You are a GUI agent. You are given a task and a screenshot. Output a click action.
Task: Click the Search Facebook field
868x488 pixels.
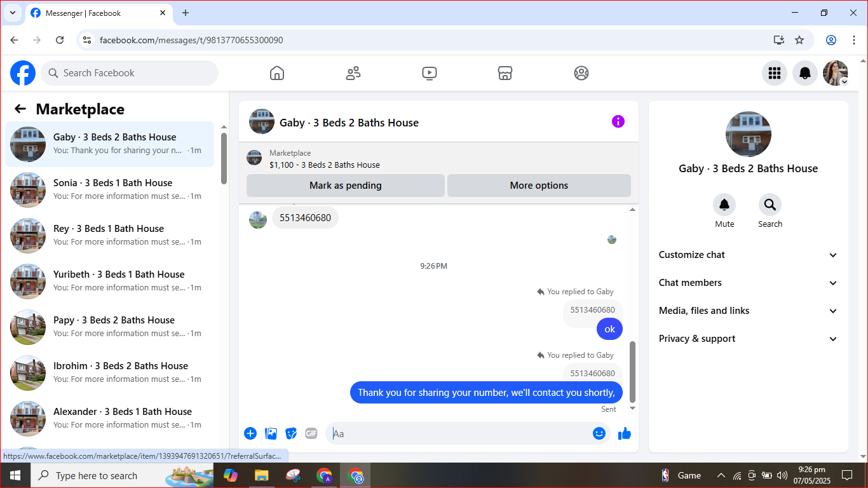pos(130,73)
